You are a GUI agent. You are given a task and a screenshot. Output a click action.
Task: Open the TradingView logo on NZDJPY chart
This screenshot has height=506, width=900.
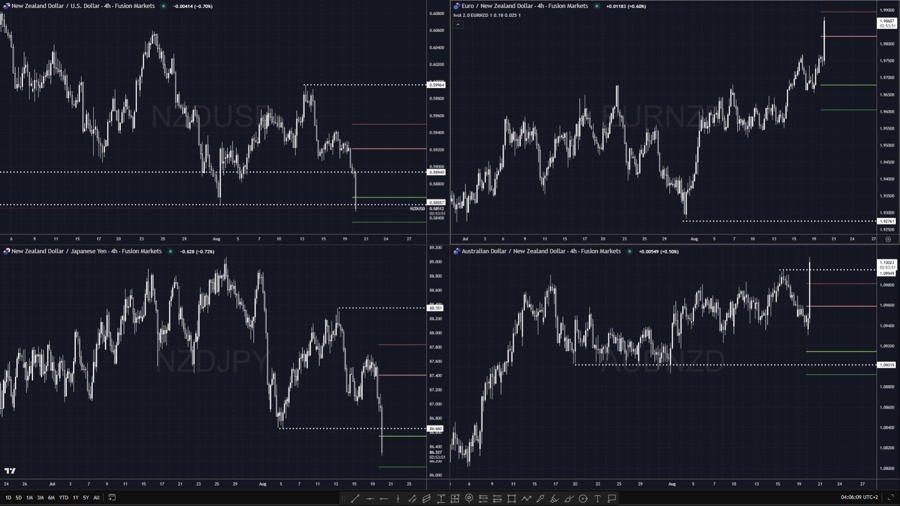10,471
